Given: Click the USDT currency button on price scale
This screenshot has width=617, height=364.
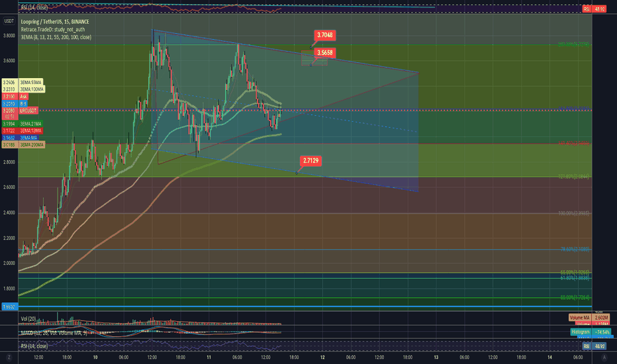Looking at the screenshot, I should click(9, 21).
